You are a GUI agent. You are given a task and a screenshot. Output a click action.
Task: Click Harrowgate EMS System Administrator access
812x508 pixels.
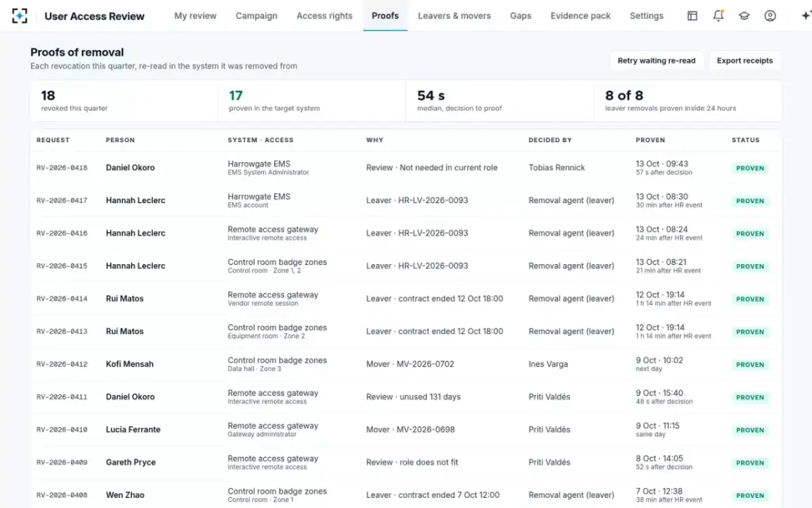[268, 168]
